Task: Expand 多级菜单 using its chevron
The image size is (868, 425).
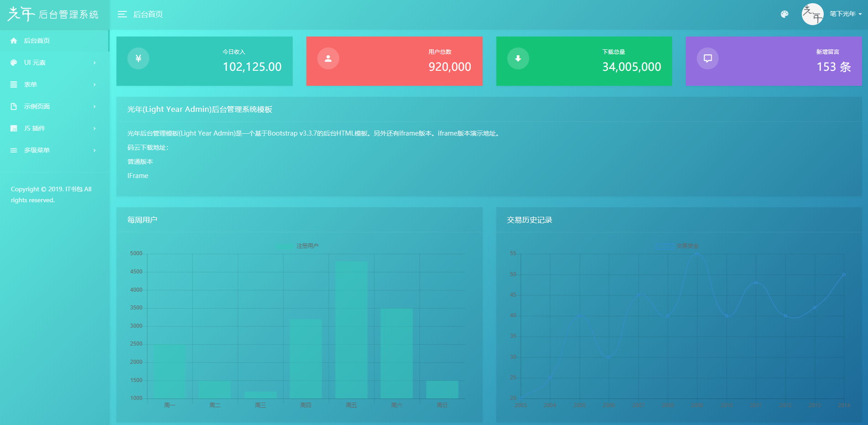Action: pyautogui.click(x=95, y=150)
